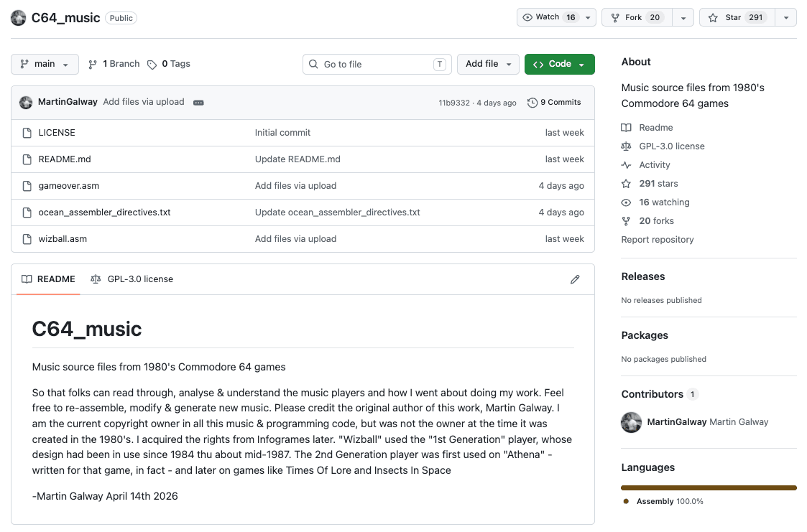Open the LICENSE file
This screenshot has height=532, width=807.
[57, 133]
